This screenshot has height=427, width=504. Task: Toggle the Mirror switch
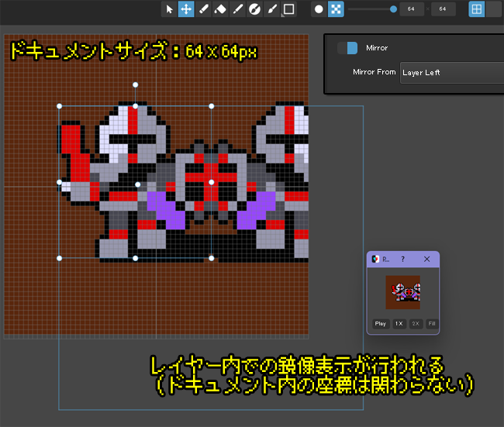(347, 48)
